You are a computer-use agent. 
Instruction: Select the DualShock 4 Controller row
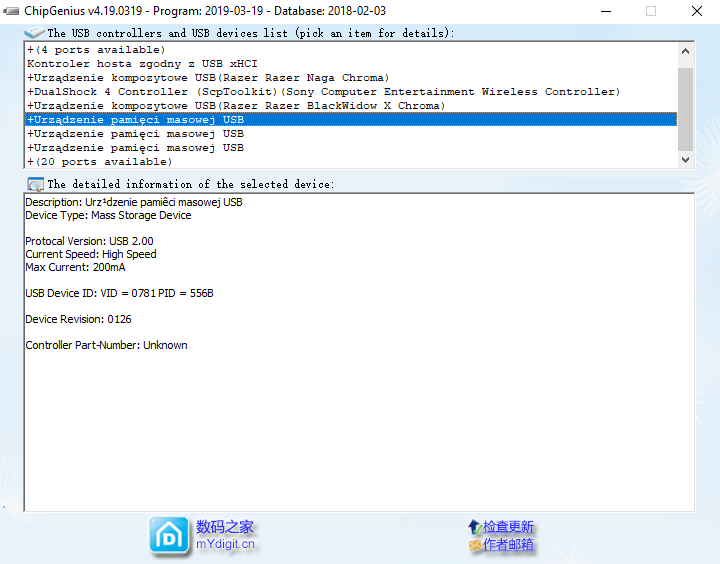351,91
